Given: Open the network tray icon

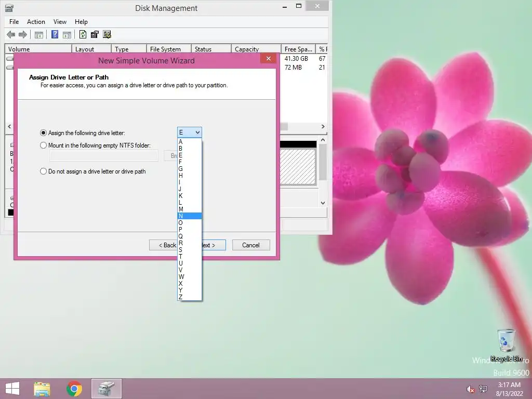Looking at the screenshot, I should (483, 389).
